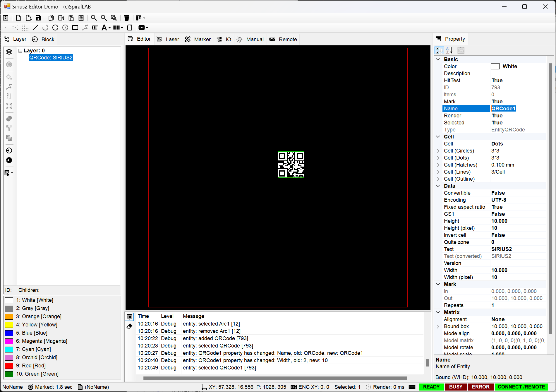Click the BUSY status button
Screen dimensions: 556x392
click(456, 387)
